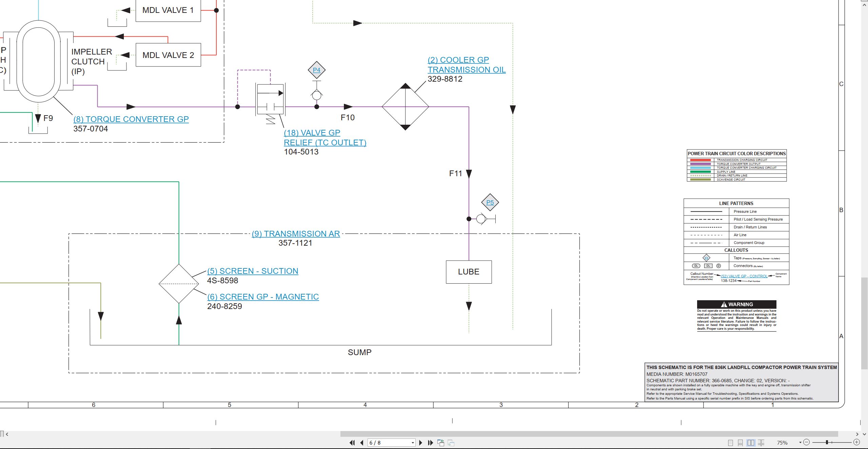The height and width of the screenshot is (449, 868).
Task: Click the oil cooler diamond symbol
Action: [405, 106]
